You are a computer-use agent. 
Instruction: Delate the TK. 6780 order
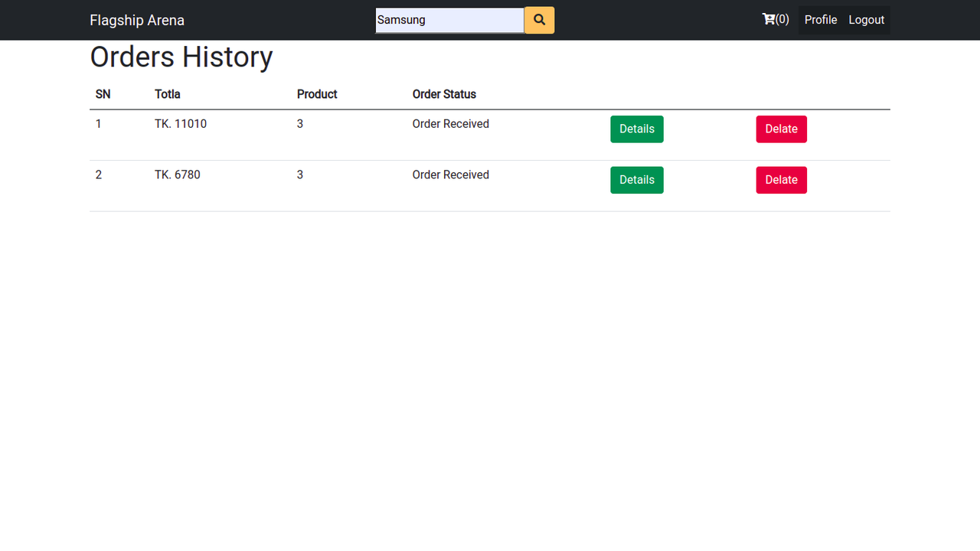pyautogui.click(x=782, y=180)
